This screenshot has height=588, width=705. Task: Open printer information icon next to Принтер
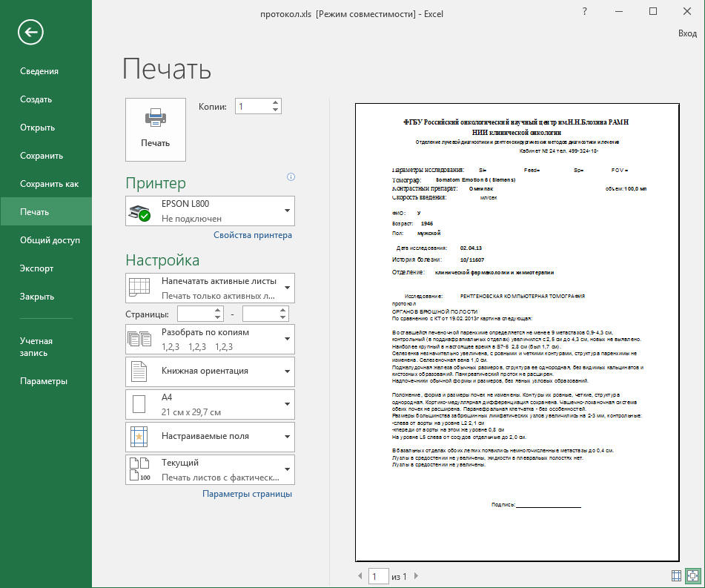(291, 177)
